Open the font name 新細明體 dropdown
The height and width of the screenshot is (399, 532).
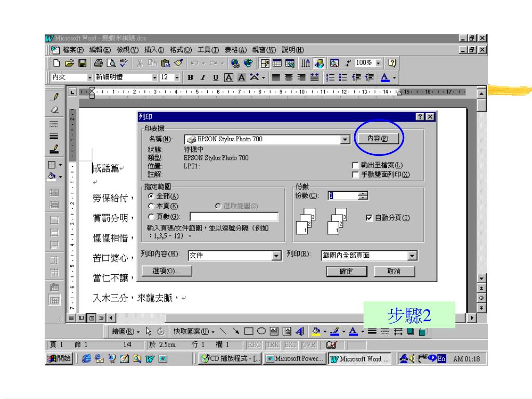[155, 78]
